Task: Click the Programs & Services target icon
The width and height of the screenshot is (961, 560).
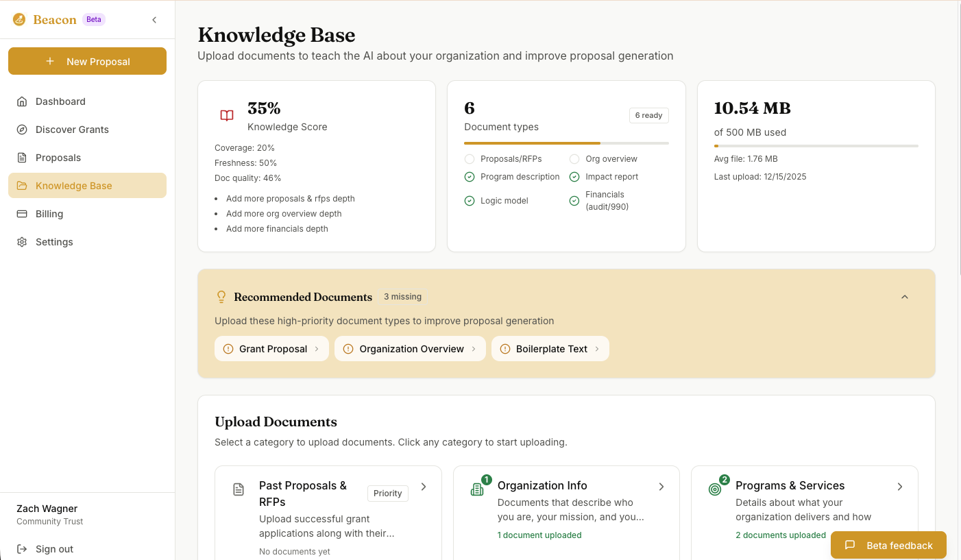Action: click(715, 489)
